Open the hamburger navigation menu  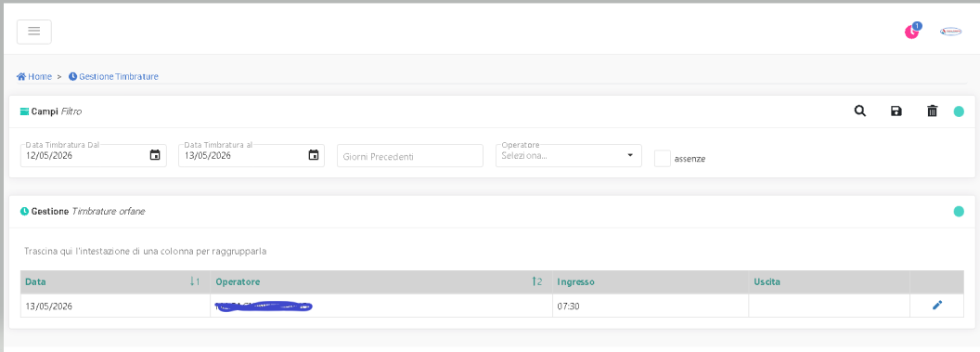(x=33, y=32)
